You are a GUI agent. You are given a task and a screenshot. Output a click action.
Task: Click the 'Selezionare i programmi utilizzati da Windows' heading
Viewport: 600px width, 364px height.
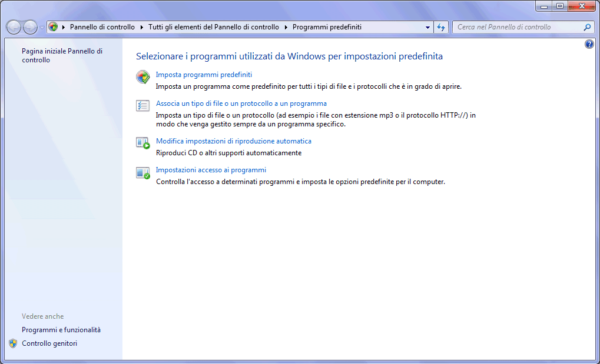(289, 56)
